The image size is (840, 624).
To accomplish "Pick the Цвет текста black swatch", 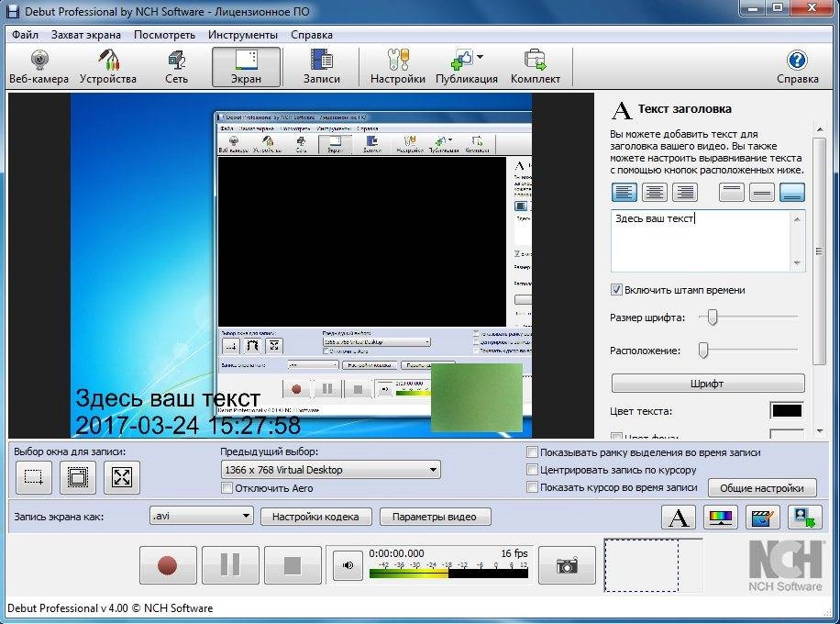I will pos(787,410).
